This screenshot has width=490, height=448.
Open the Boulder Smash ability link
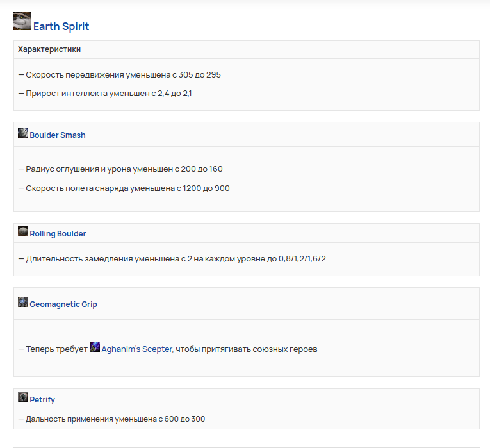click(x=58, y=135)
